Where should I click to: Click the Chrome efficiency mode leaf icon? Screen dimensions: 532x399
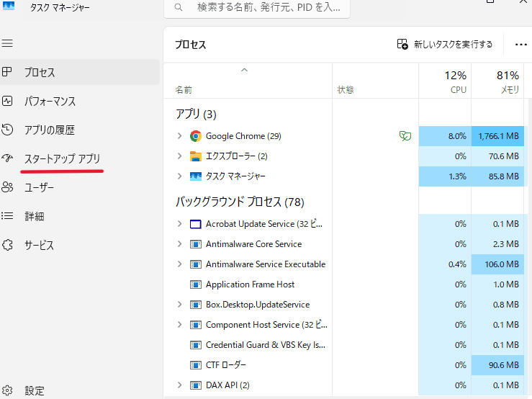(x=405, y=136)
